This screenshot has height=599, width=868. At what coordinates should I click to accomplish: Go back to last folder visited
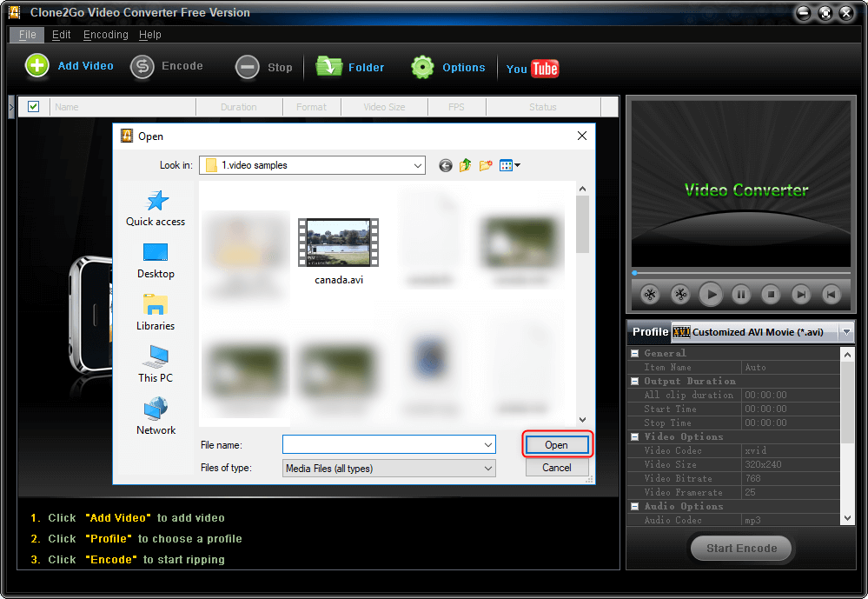[x=445, y=165]
